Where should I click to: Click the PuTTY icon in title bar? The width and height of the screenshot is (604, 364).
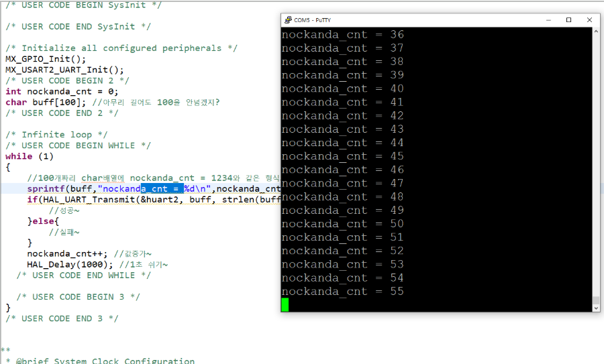click(x=288, y=20)
